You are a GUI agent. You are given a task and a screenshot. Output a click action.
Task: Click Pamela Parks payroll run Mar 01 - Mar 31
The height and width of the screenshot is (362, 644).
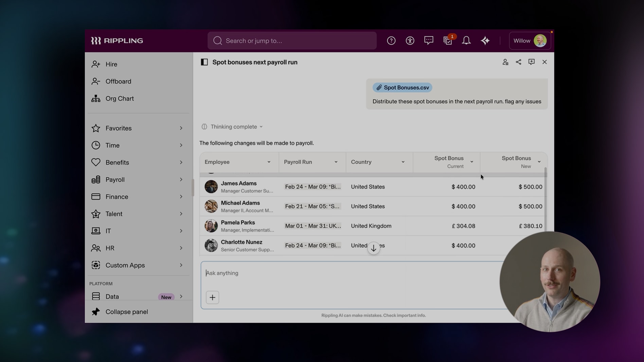(313, 226)
